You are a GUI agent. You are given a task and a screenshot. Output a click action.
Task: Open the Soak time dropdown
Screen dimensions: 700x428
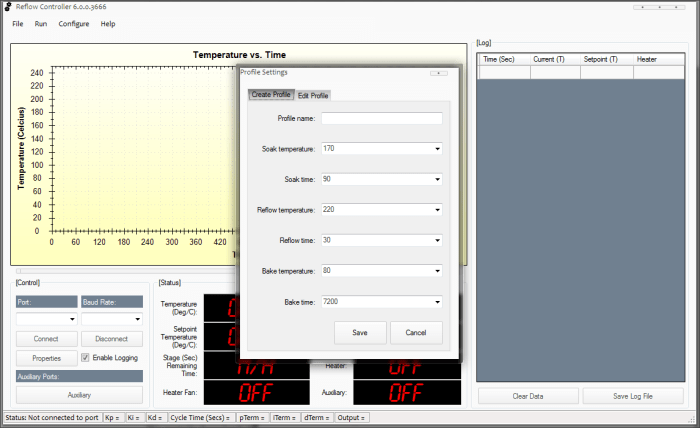click(437, 180)
